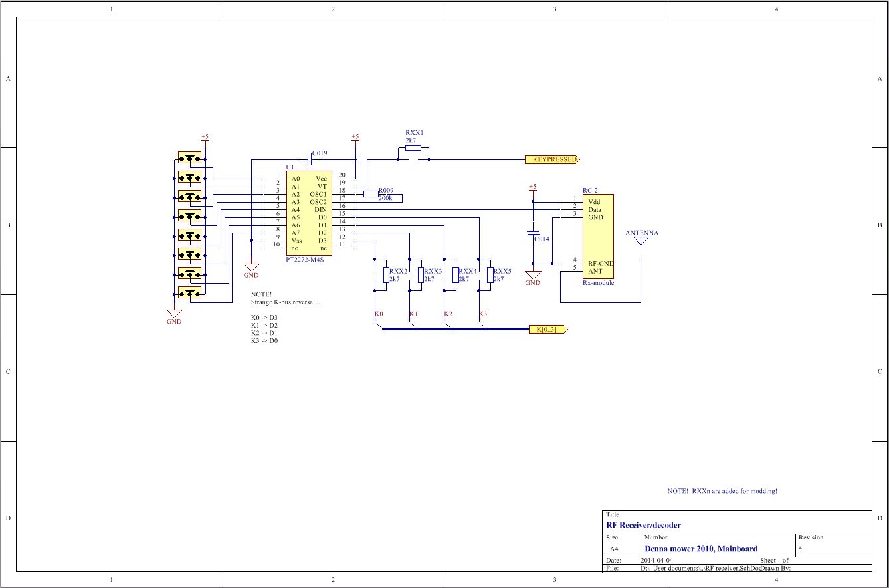Click the 'K3 -> D0' note line
Image resolution: width=889 pixels, height=588 pixels.
click(264, 341)
